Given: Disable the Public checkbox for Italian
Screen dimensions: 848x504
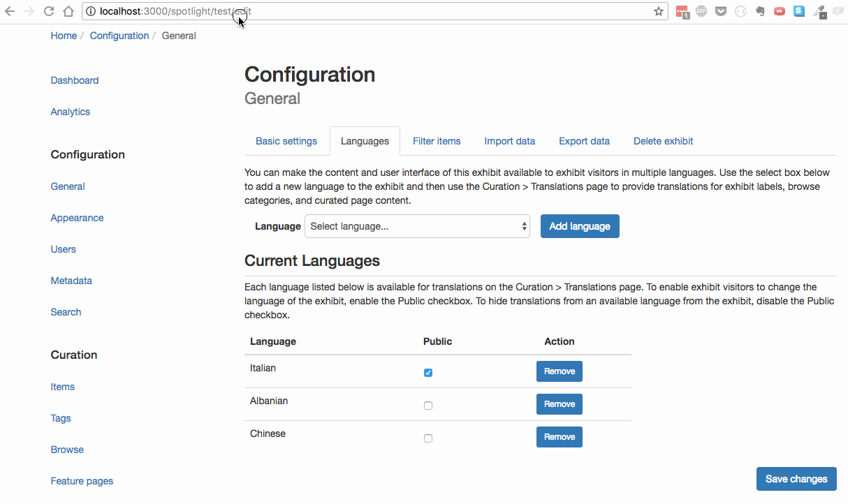Looking at the screenshot, I should (428, 372).
